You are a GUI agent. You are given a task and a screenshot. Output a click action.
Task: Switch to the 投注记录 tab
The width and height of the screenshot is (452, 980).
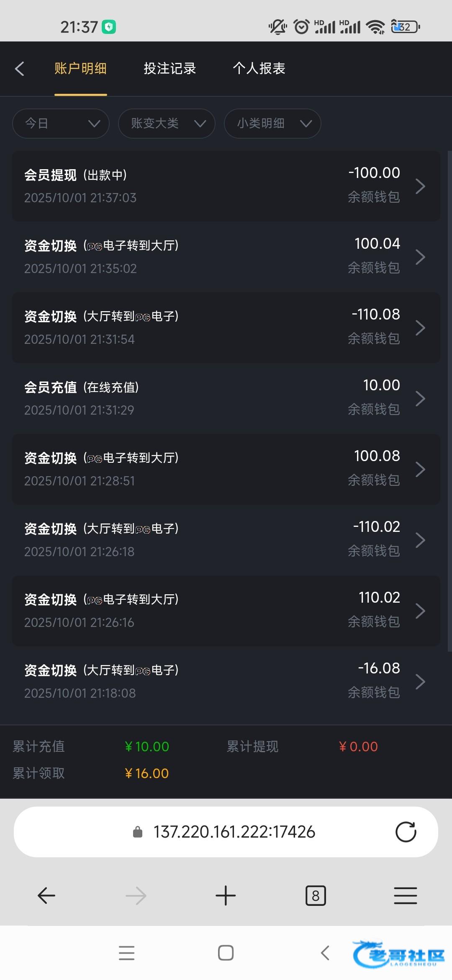pos(170,69)
